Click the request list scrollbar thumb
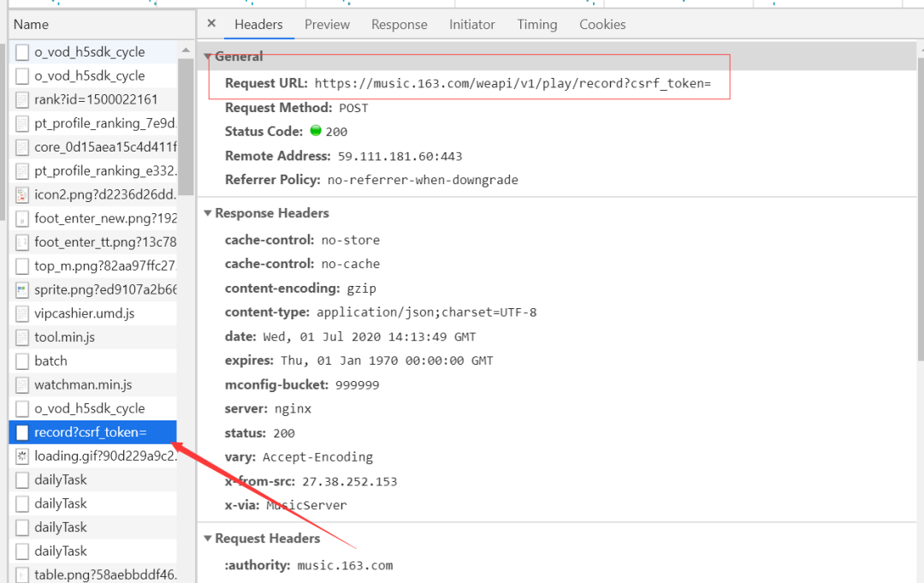The height and width of the screenshot is (583, 924). pos(186,127)
